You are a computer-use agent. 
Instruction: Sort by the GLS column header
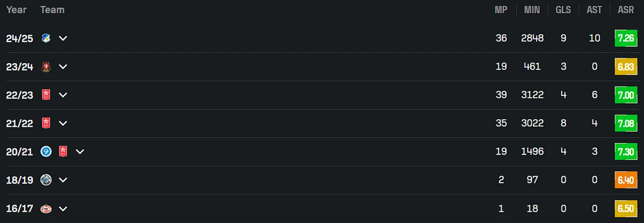563,10
